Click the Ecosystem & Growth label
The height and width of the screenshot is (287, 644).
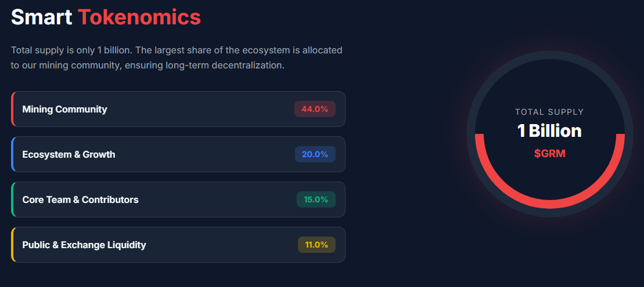(x=69, y=155)
